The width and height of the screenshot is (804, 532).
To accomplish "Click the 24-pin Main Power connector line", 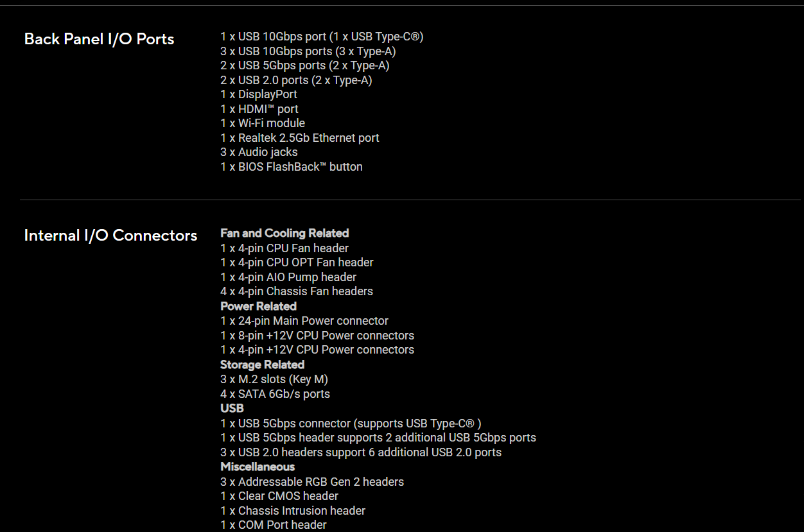I will [304, 321].
